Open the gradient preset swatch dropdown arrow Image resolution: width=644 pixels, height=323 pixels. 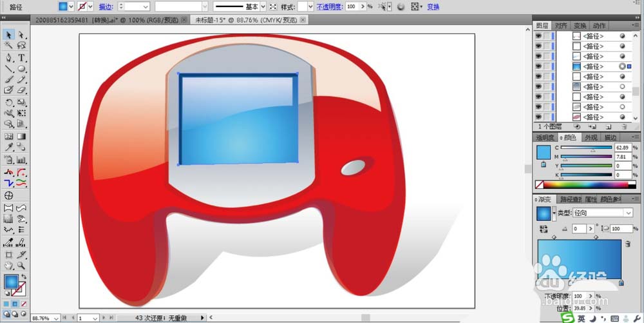[554, 213]
